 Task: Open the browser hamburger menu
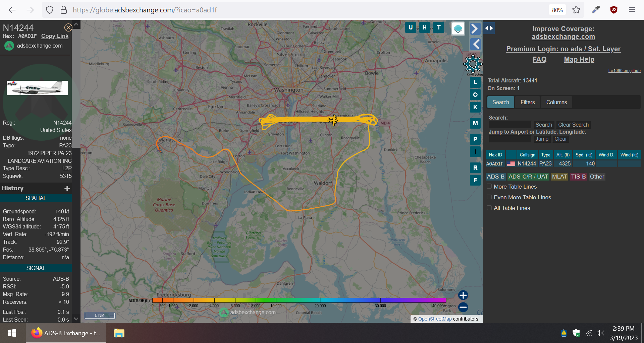coord(632,10)
